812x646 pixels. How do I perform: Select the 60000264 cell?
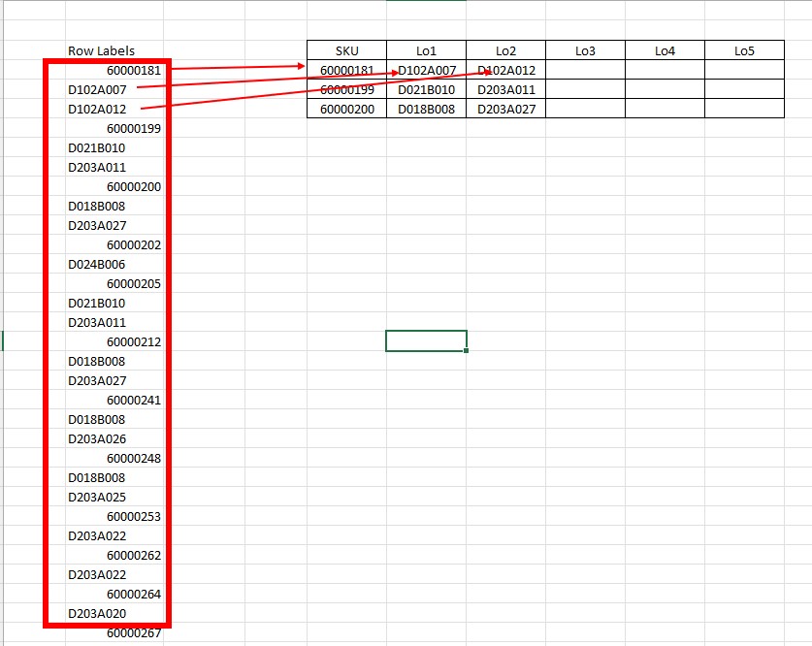(x=114, y=594)
